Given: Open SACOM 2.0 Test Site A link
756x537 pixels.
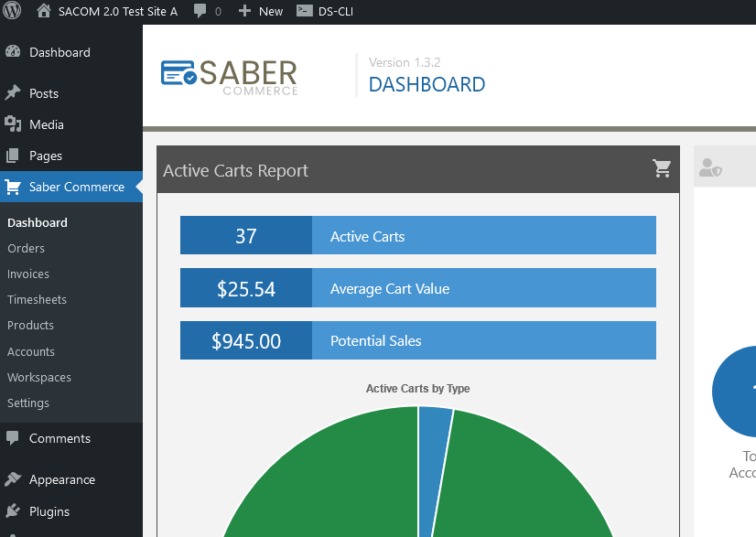Looking at the screenshot, I should [x=118, y=11].
